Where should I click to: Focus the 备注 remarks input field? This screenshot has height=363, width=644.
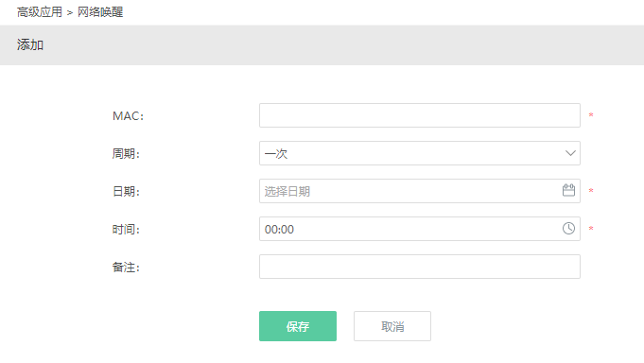point(419,267)
